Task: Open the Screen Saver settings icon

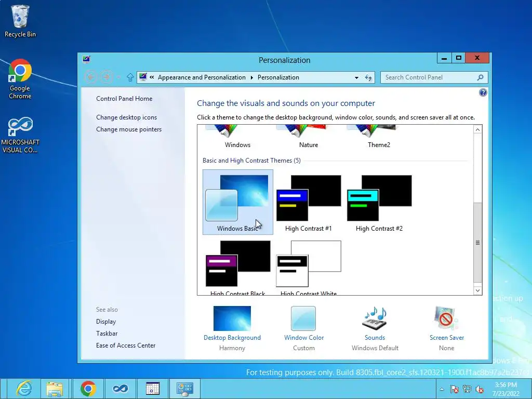Action: click(x=446, y=318)
